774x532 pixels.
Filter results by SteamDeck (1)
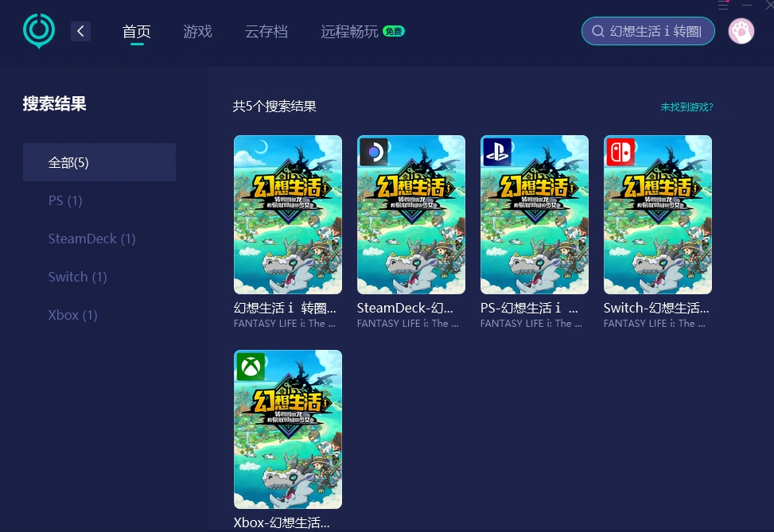pos(92,239)
